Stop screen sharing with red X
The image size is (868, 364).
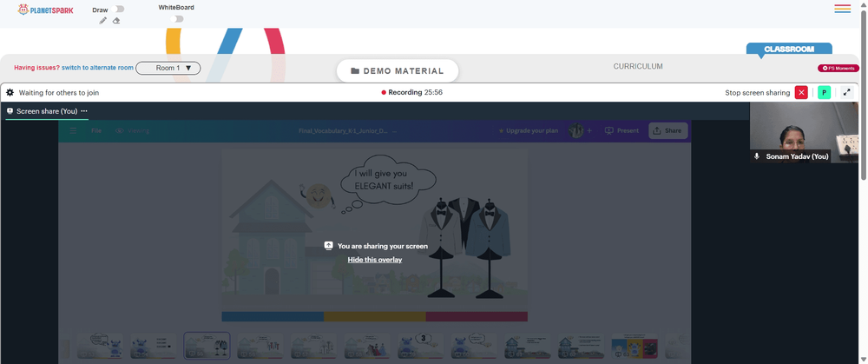[x=801, y=93]
